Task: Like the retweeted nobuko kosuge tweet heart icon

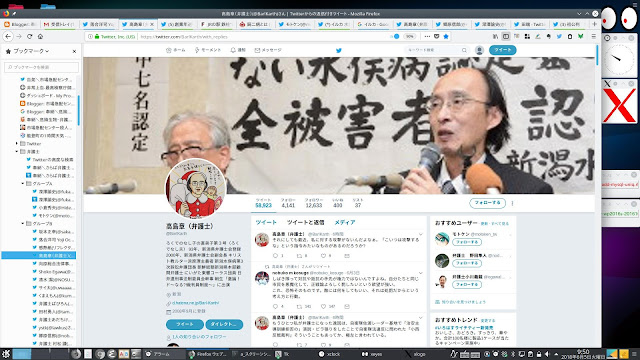Action: coord(323,307)
